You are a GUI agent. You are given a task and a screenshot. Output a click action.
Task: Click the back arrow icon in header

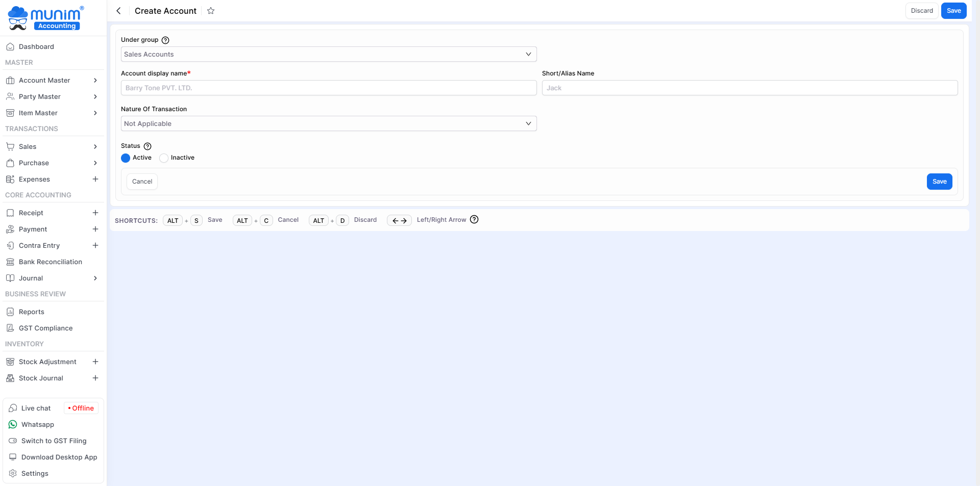(118, 11)
